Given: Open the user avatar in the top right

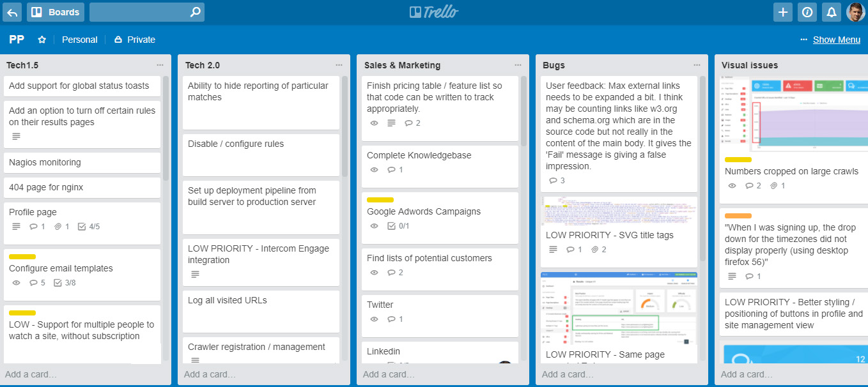Looking at the screenshot, I should tap(856, 11).
